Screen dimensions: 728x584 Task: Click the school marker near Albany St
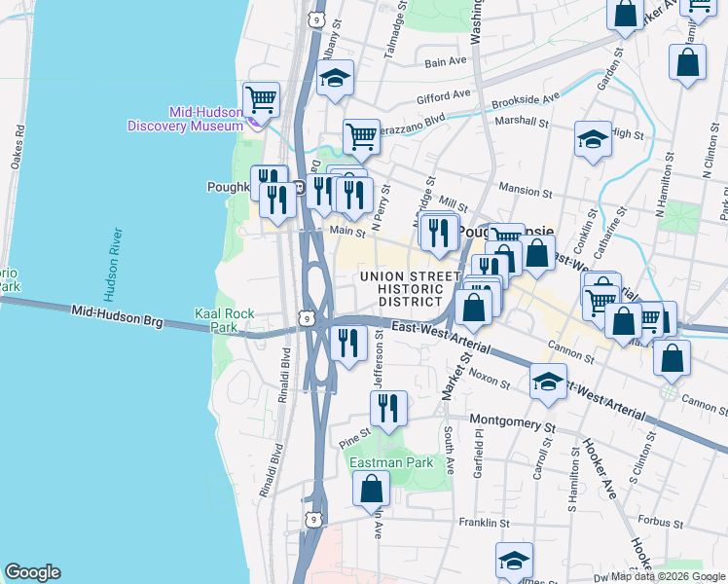(x=335, y=79)
